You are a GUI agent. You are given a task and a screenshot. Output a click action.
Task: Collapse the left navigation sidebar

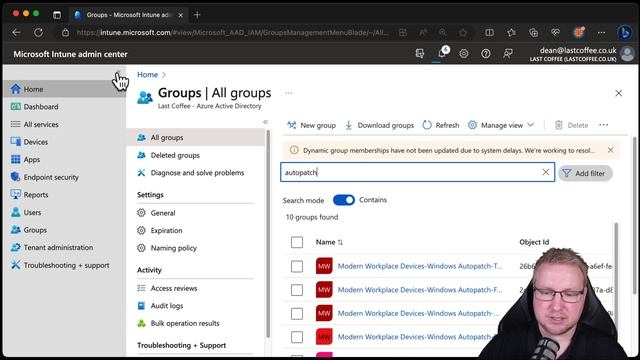pos(118,74)
